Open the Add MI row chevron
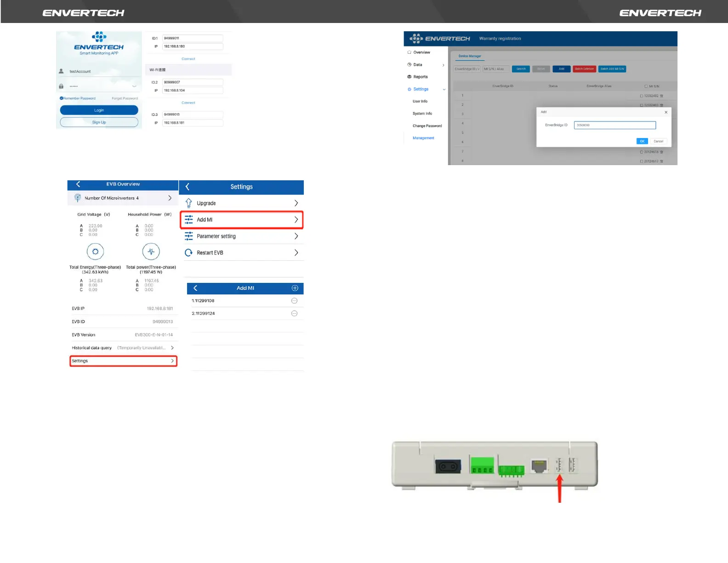 296,220
